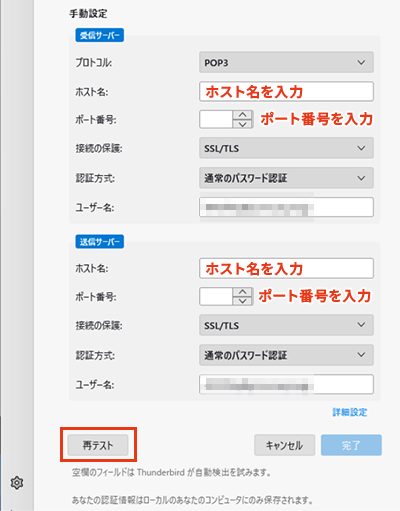Screen dimensions: 400x511
Task: Click the credentials stored locally note text
Action: click(192, 500)
